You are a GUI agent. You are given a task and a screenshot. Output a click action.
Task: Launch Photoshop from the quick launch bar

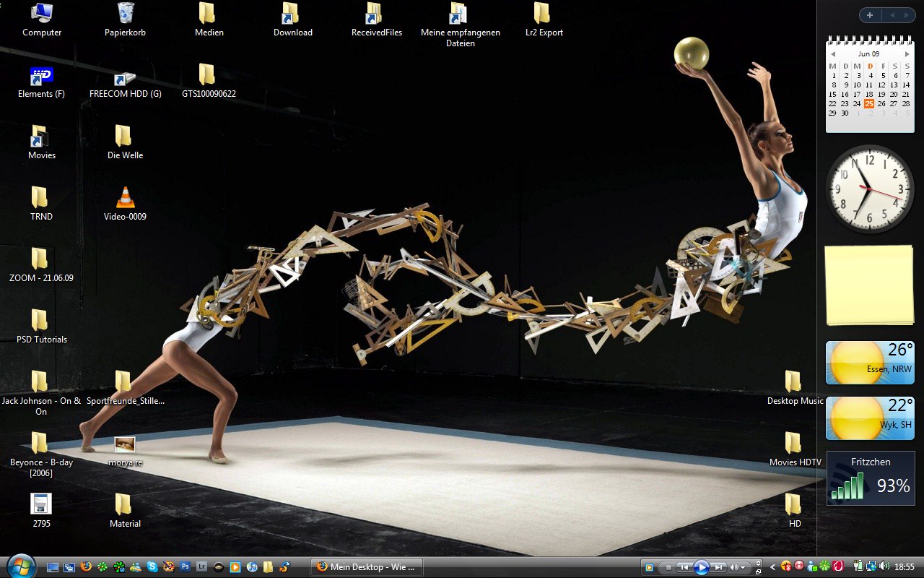pyautogui.click(x=186, y=567)
